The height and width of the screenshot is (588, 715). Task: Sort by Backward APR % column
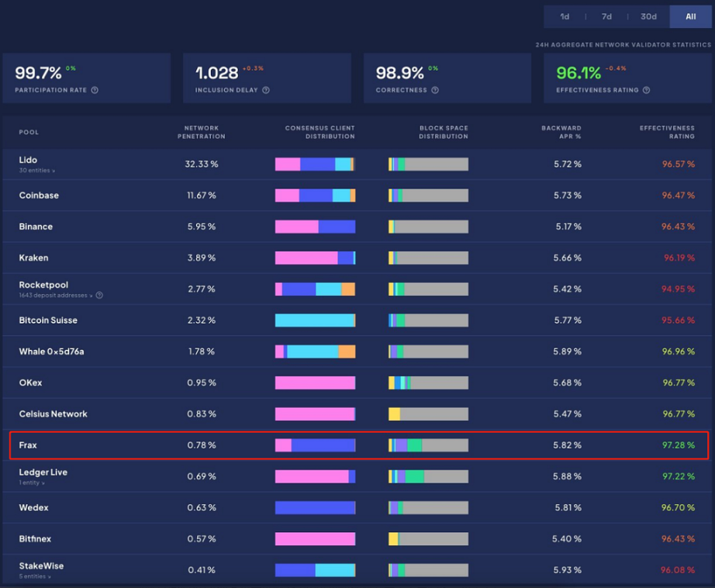tap(561, 132)
